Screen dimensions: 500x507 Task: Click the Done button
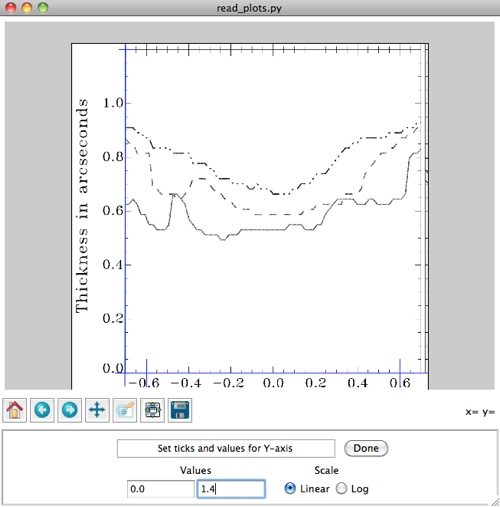coord(366,448)
